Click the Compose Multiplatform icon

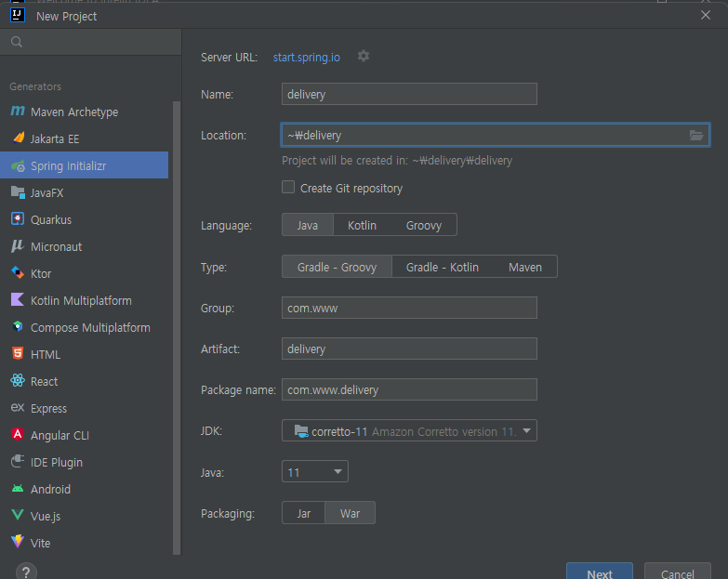tap(18, 326)
